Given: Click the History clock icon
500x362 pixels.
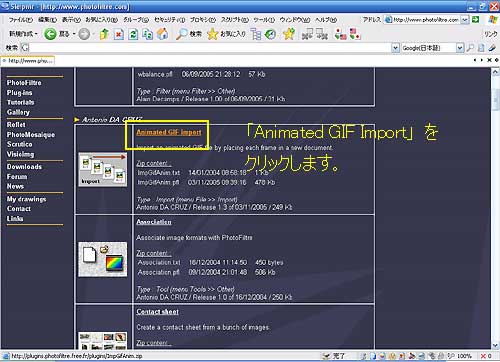Looking at the screenshot, I should point(271,34).
